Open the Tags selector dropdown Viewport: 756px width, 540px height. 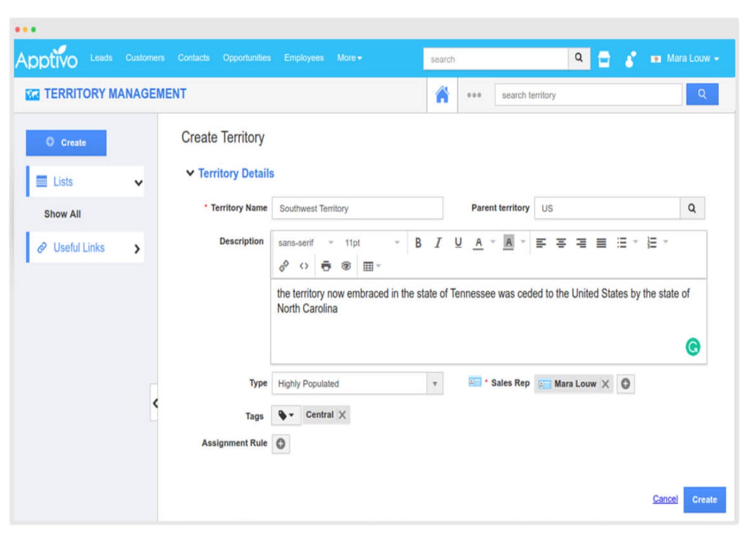[x=286, y=415]
